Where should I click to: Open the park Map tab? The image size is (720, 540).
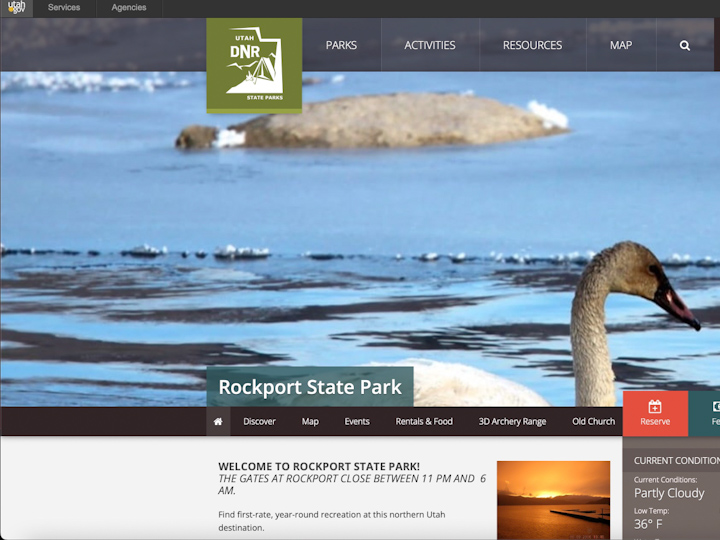310,421
